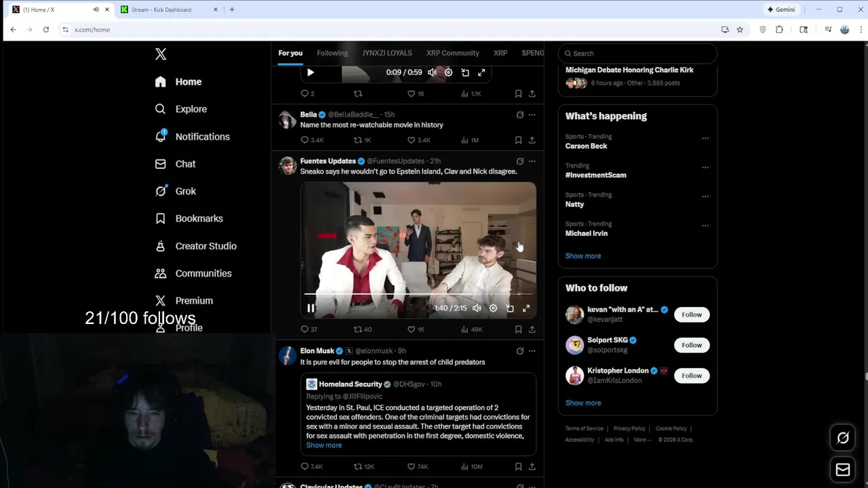This screenshot has width=868, height=488.
Task: Repost the Fuentes Updates post
Action: point(362,329)
